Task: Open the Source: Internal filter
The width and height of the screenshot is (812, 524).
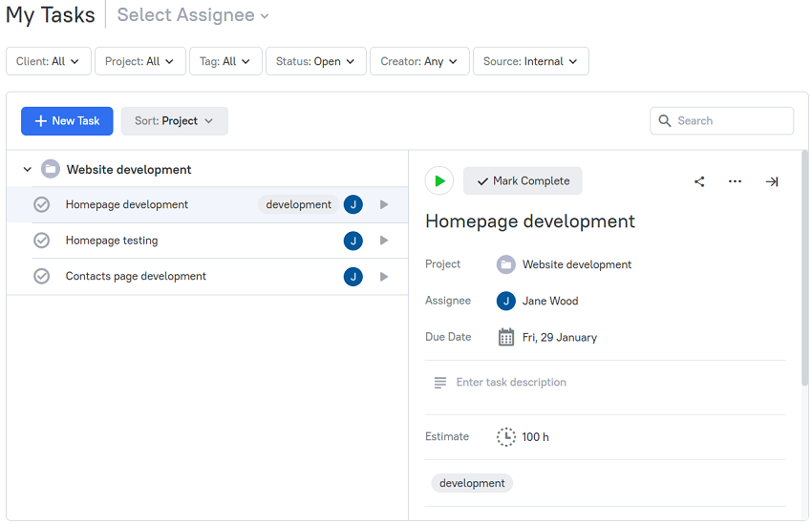Action: coord(531,61)
